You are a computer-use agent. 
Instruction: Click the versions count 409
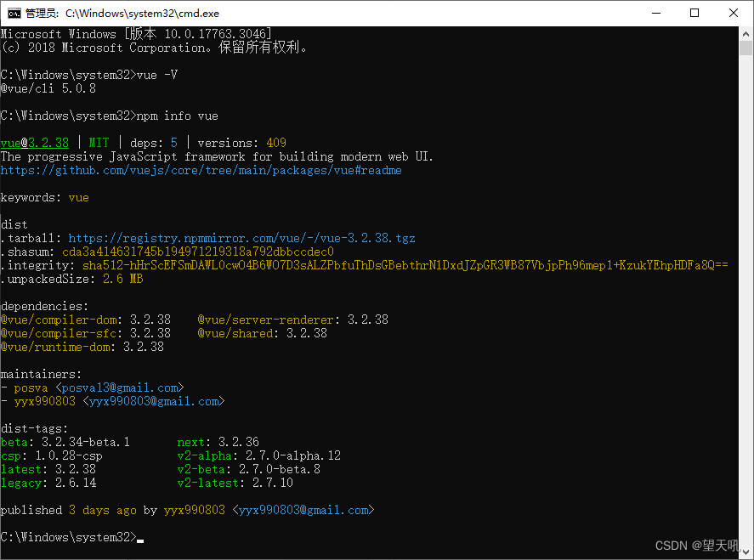(x=276, y=143)
